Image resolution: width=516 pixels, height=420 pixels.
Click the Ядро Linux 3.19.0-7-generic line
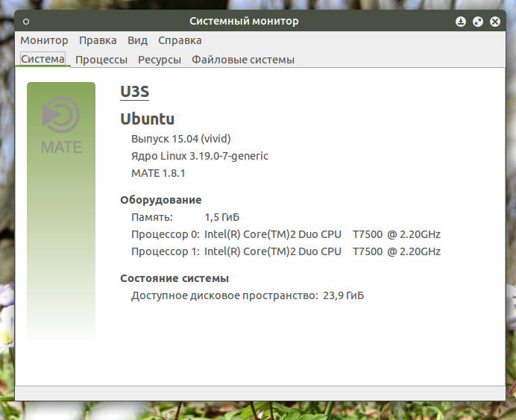[200, 156]
